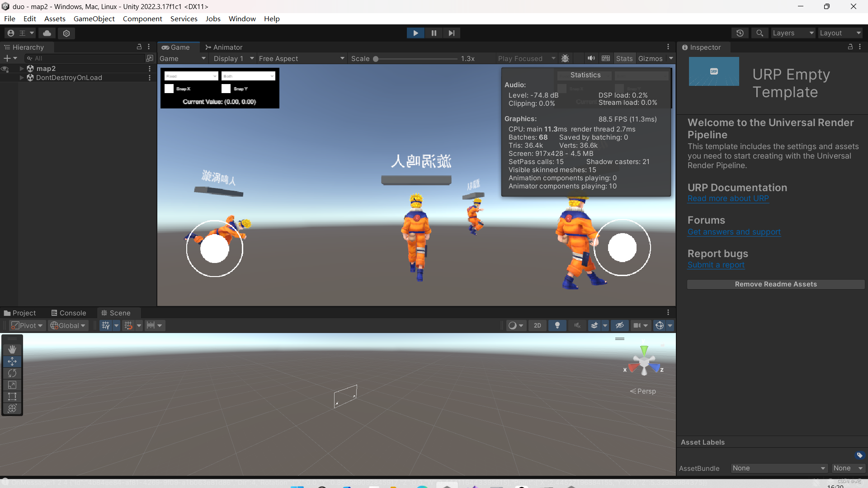Image resolution: width=868 pixels, height=488 pixels.
Task: Toggle 2D view mode in the Scene toolbar
Action: pyautogui.click(x=537, y=325)
